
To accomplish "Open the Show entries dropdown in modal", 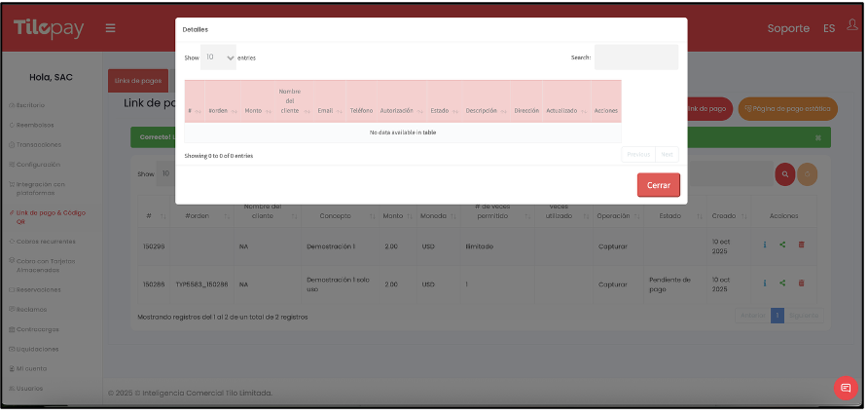I will pos(218,57).
